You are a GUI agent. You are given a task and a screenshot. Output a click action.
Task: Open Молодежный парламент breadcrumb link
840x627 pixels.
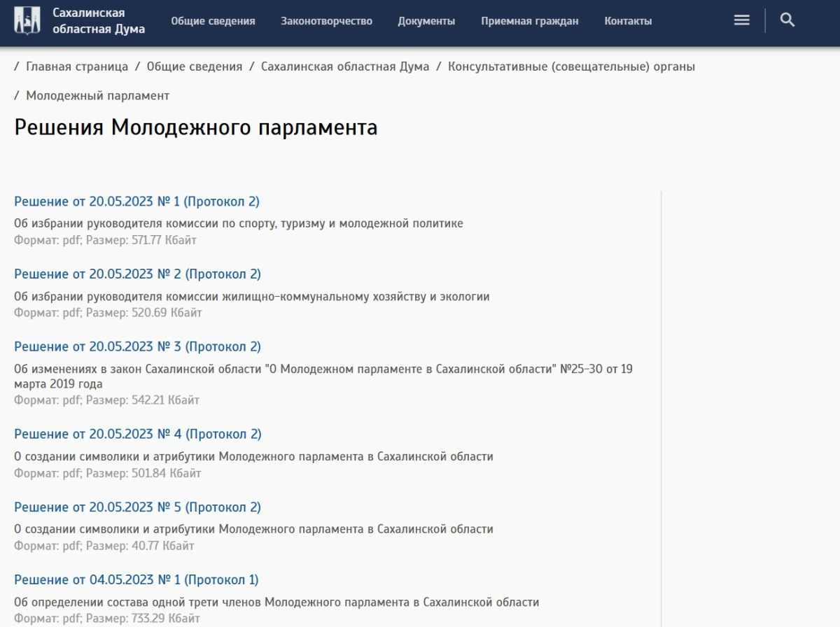[97, 95]
